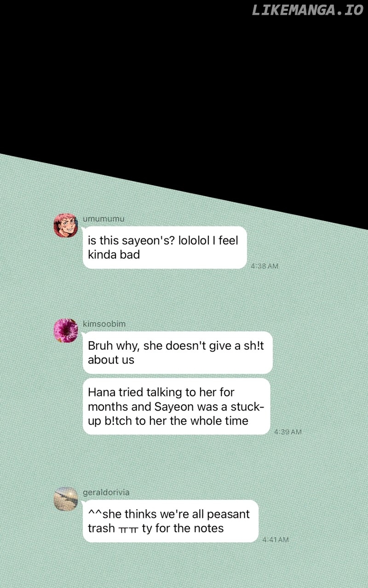Image resolution: width=368 pixels, height=588 pixels.
Task: Click the 4:41 AM timestamp
Action: pos(276,540)
